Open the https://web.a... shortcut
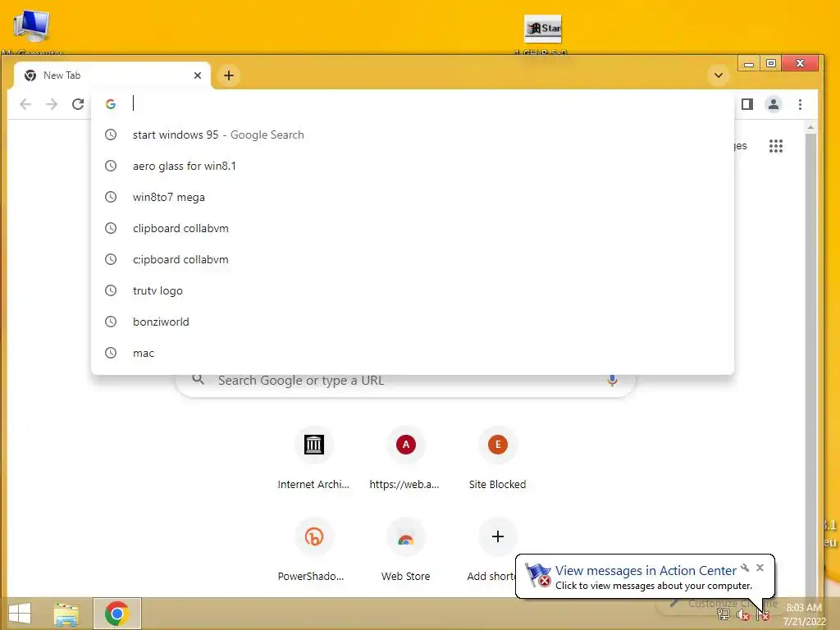 point(405,459)
